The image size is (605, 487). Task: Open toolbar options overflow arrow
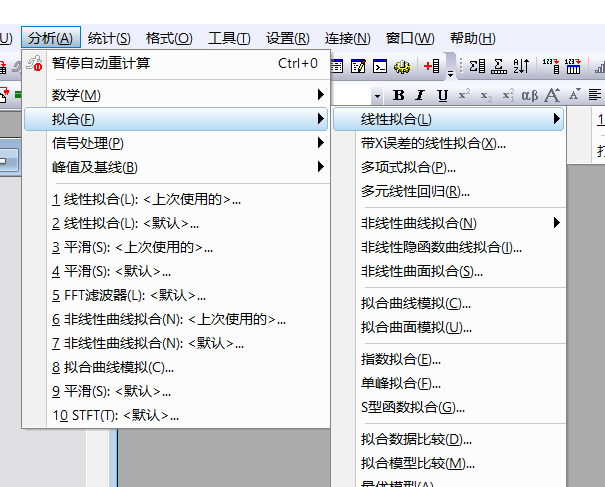(x=450, y=73)
